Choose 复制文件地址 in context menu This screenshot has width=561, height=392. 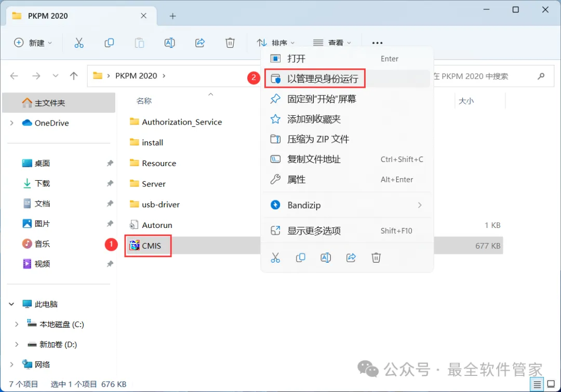(346, 159)
